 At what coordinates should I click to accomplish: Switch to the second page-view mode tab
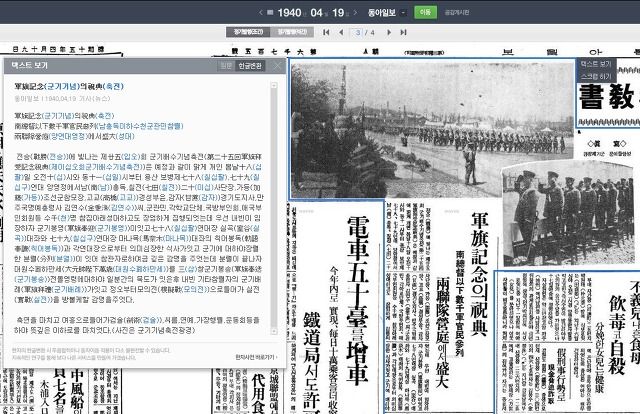click(292, 32)
